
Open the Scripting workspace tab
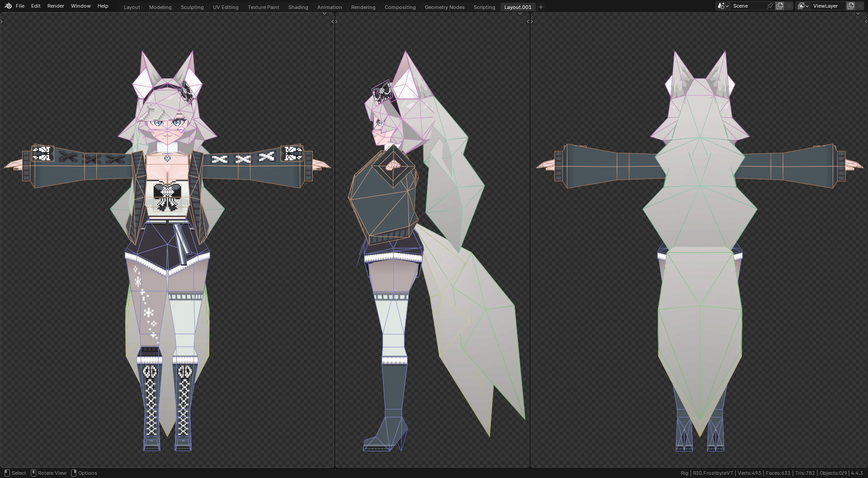[484, 7]
